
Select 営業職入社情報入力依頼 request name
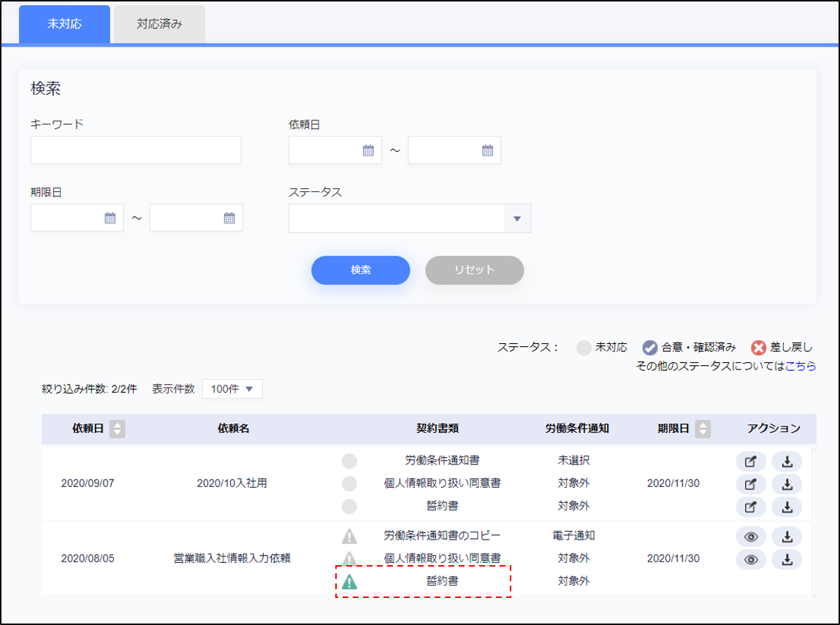pyautogui.click(x=232, y=558)
